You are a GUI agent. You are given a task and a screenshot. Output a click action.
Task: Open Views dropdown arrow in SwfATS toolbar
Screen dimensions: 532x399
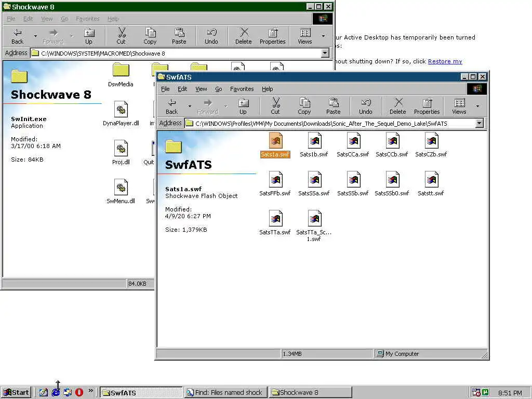[x=478, y=106]
